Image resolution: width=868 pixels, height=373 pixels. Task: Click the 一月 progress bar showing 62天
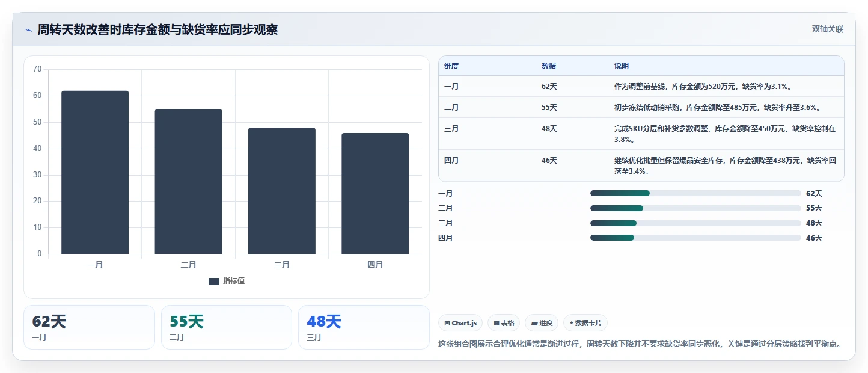[x=695, y=193]
